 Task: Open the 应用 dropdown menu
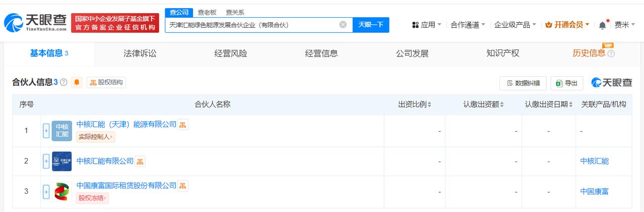(427, 25)
